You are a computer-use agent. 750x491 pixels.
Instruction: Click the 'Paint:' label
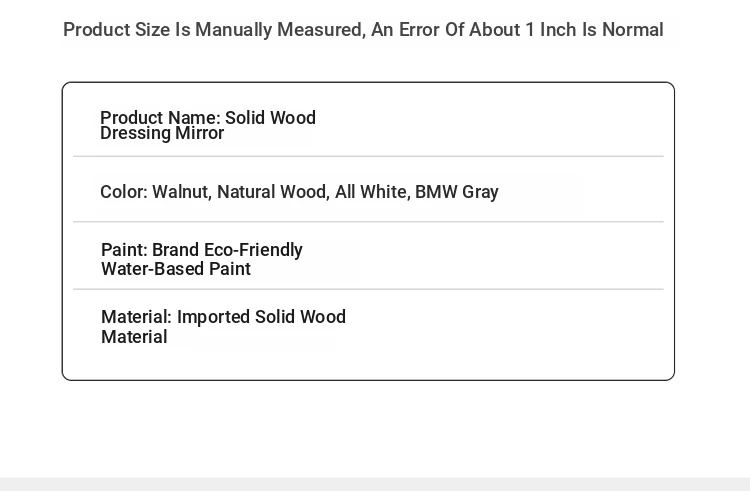point(124,250)
